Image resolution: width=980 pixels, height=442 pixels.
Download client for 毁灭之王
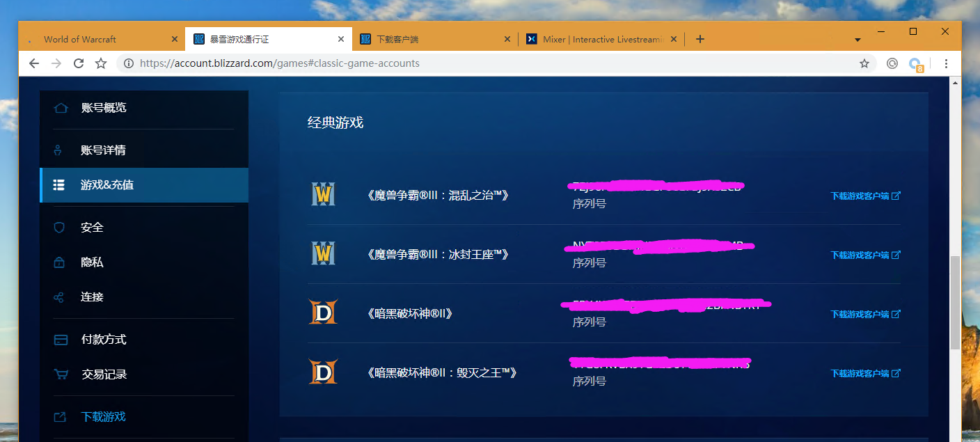(x=865, y=374)
